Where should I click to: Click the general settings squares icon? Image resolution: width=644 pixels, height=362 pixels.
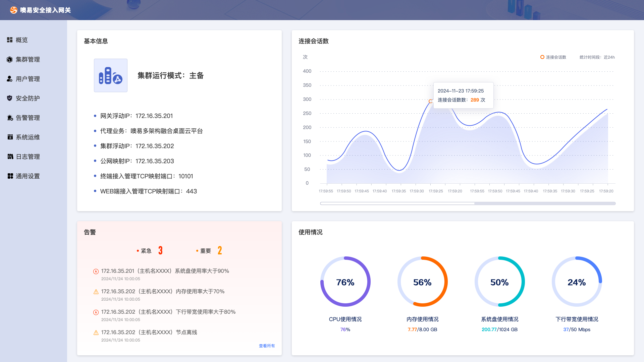coord(10,176)
